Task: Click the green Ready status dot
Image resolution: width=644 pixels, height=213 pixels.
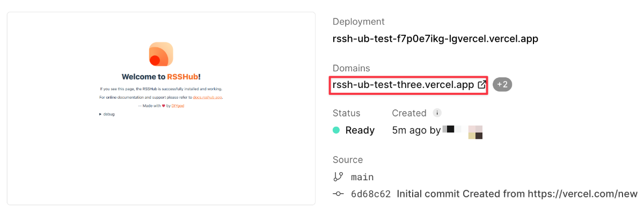Action: click(336, 130)
